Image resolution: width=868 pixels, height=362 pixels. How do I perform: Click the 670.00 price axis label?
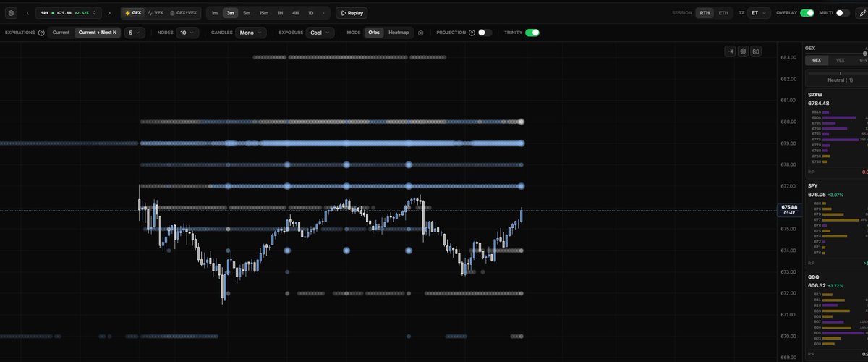(788, 336)
